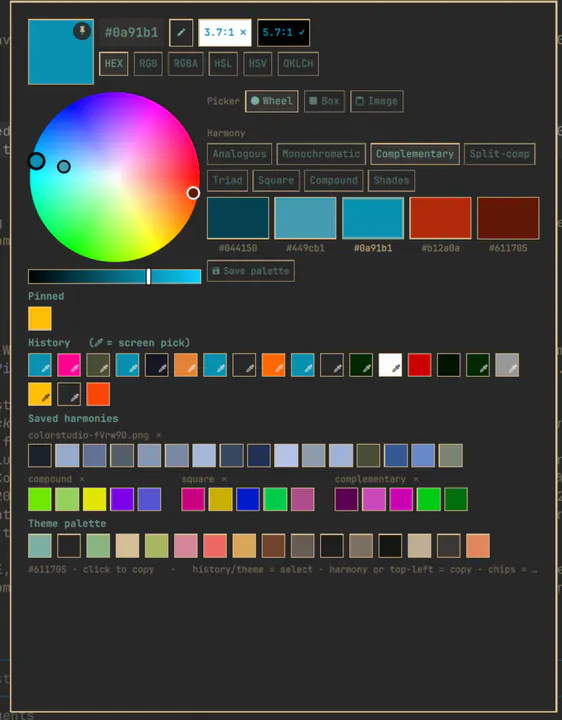Select the brown Theme palette swatch
Image resolution: width=562 pixels, height=720 pixels.
[273, 546]
